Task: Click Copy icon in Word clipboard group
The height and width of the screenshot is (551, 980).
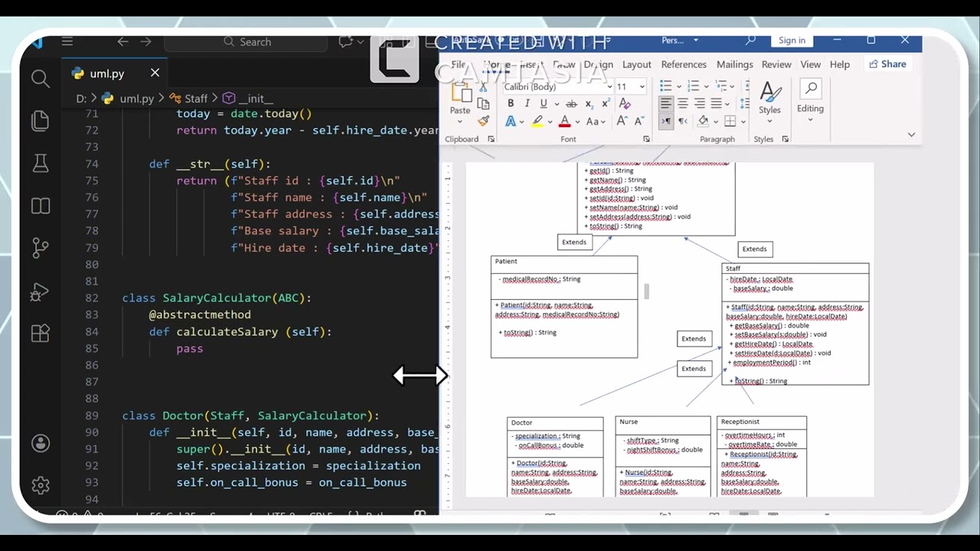Action: (483, 104)
